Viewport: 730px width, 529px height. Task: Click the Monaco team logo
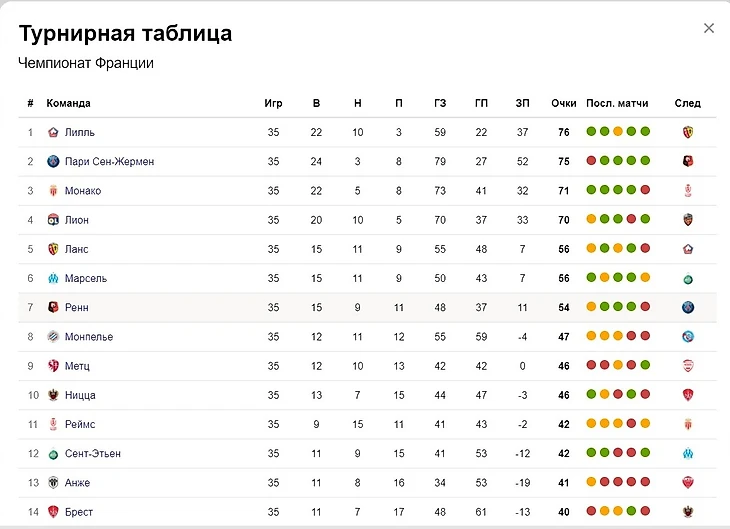tap(53, 190)
